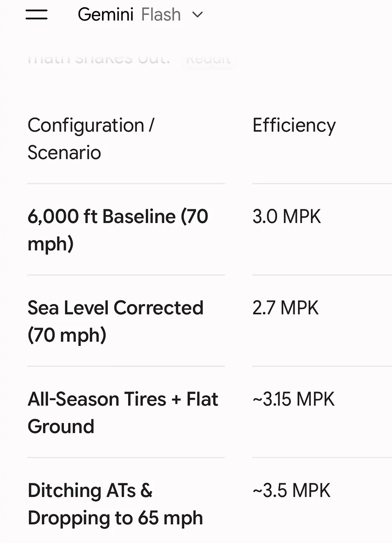
Task: Tap '(70 mph)' under Sea Level Corrected
Action: click(67, 335)
